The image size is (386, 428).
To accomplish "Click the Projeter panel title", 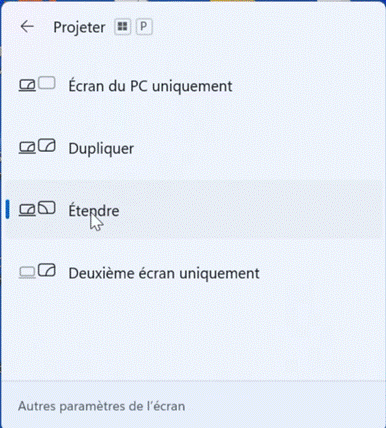I will coord(79,27).
